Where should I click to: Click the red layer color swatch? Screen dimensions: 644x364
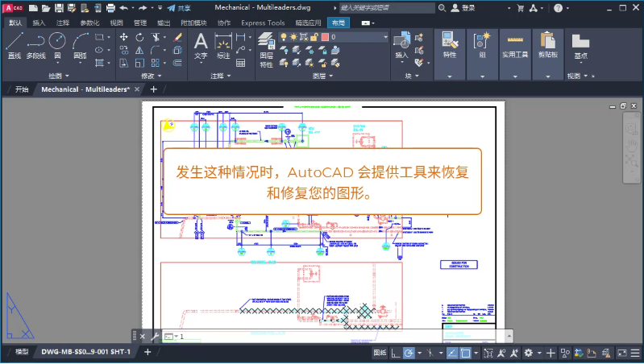point(325,37)
